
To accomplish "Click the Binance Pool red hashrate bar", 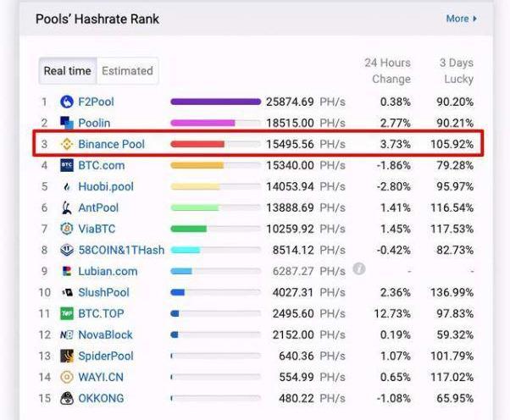I will (x=197, y=144).
